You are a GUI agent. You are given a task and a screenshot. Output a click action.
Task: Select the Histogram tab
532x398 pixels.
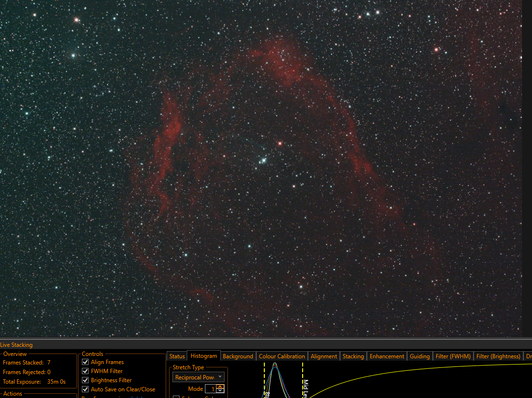pyautogui.click(x=204, y=356)
